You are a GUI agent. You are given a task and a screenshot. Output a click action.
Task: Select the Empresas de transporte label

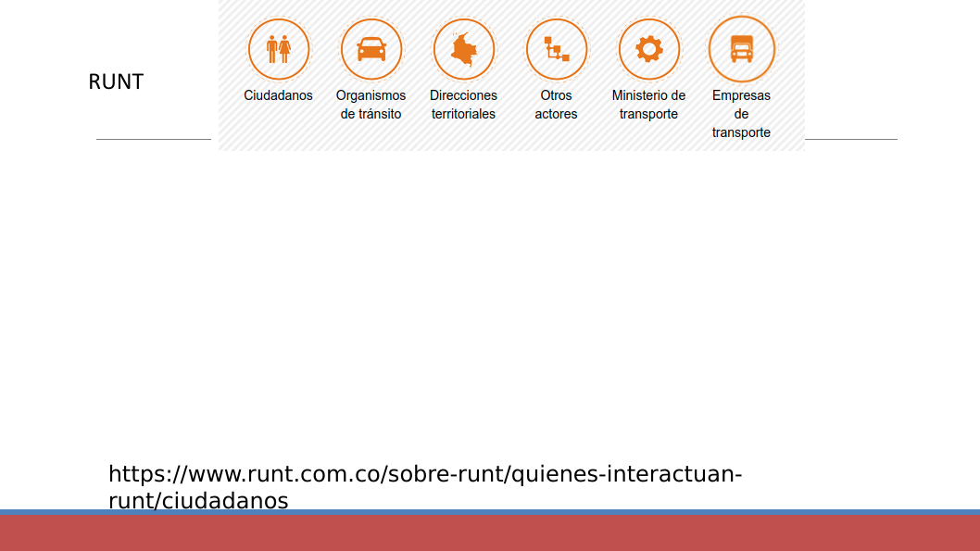tap(741, 114)
